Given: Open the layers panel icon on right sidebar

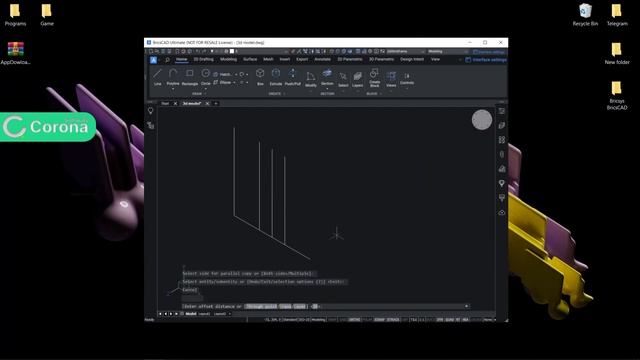Looking at the screenshot, I should pyautogui.click(x=502, y=125).
